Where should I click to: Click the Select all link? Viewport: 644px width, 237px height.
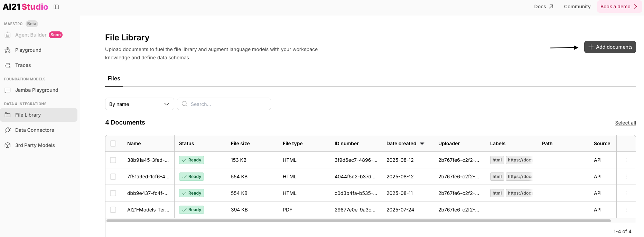625,123
